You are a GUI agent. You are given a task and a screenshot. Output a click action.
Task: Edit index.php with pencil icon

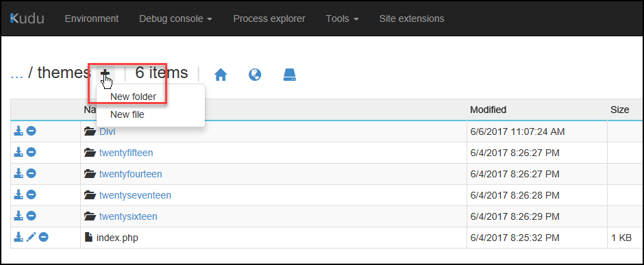pos(31,237)
